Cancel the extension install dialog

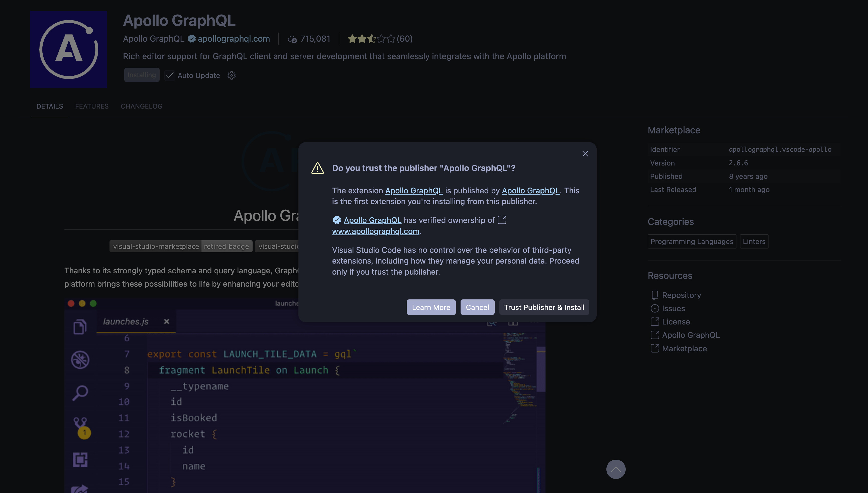click(477, 307)
